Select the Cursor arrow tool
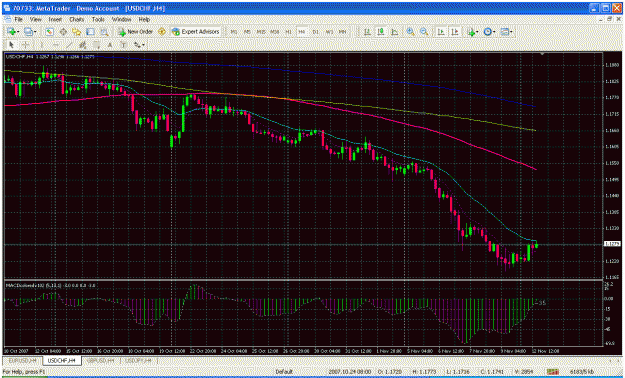The width and height of the screenshot is (625, 378). coord(11,45)
